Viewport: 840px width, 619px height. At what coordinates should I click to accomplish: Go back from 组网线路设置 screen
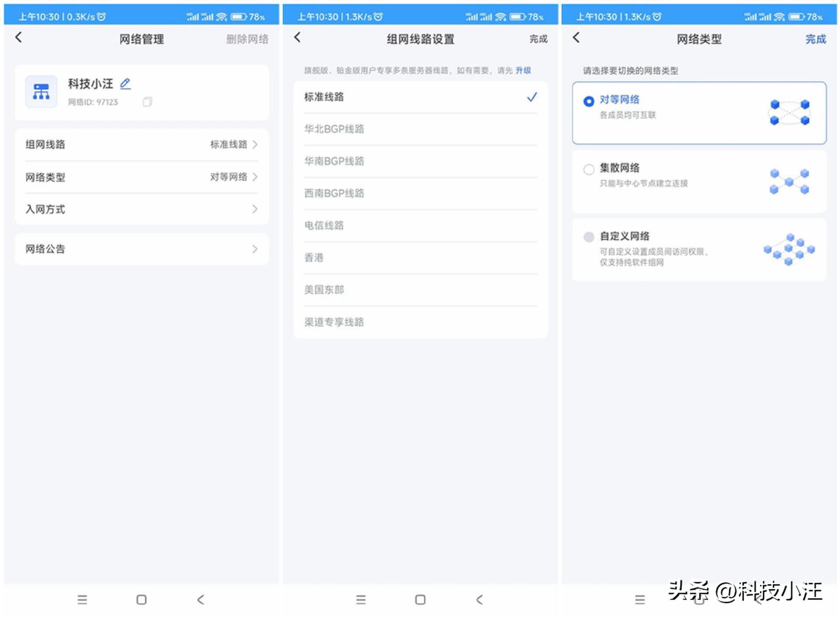[x=297, y=38]
